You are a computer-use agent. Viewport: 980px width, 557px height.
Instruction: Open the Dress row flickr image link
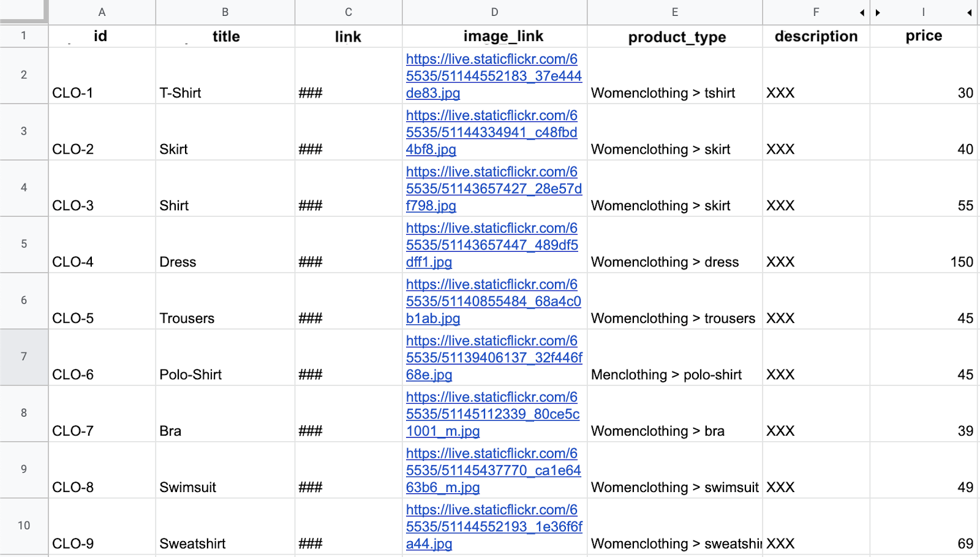click(491, 245)
